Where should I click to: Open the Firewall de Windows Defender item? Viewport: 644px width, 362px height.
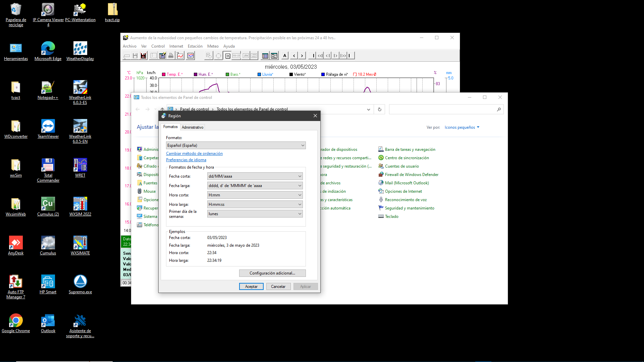click(412, 175)
